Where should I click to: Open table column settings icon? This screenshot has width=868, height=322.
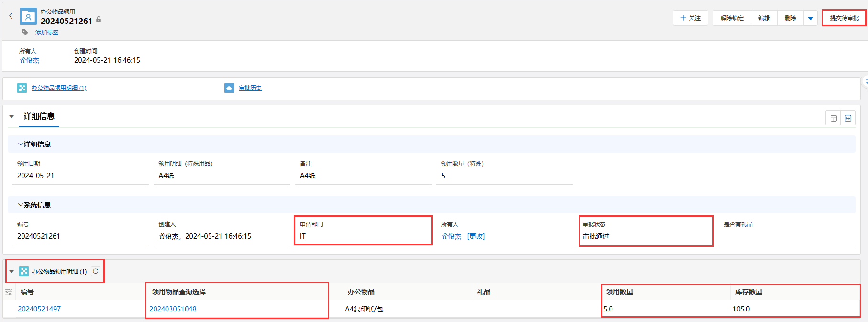point(9,292)
